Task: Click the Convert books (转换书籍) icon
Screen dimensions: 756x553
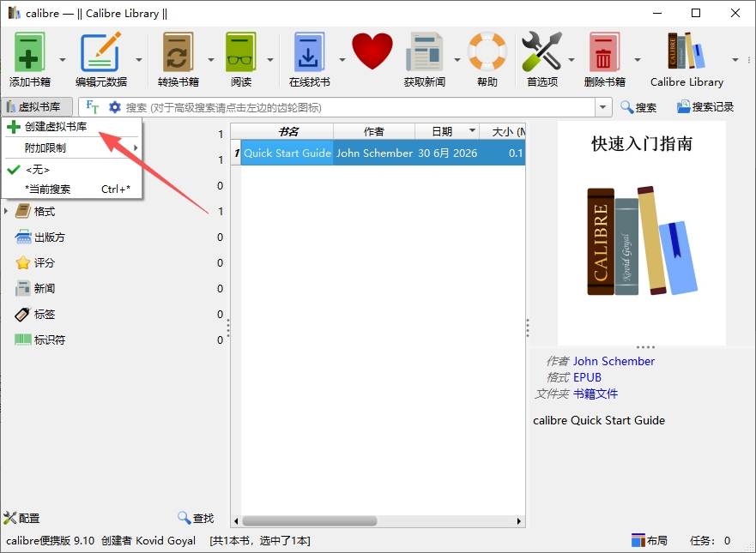Action: pos(178,52)
